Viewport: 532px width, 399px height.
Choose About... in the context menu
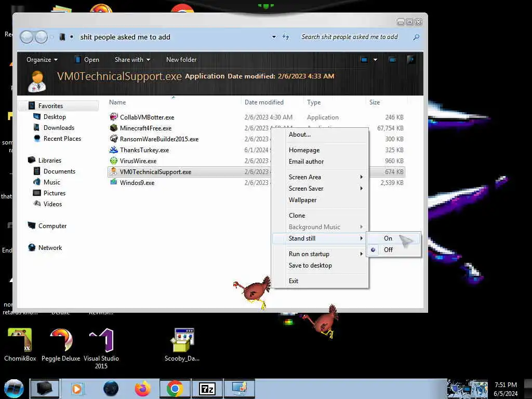[320, 135]
